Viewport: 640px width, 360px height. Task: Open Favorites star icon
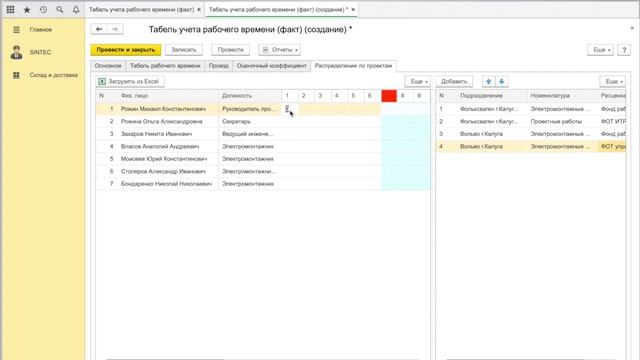coord(27,9)
